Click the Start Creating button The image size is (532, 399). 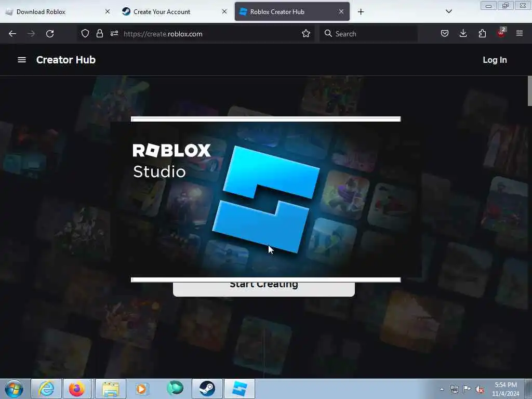tap(263, 289)
